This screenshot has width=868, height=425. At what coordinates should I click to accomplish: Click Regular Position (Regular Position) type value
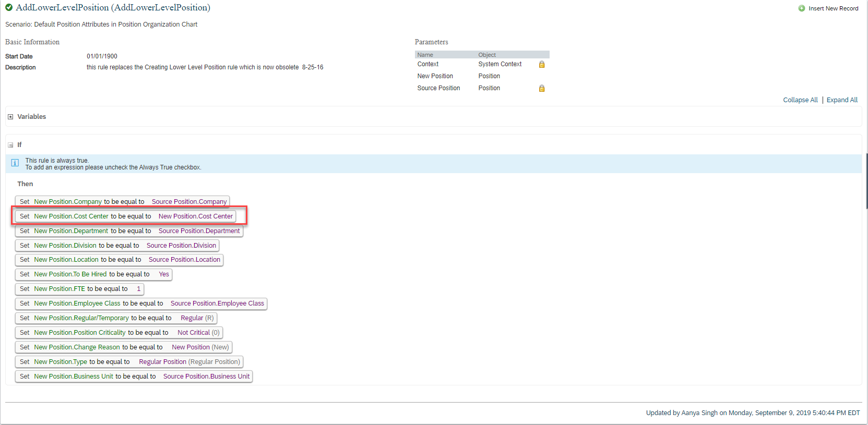[x=189, y=362]
